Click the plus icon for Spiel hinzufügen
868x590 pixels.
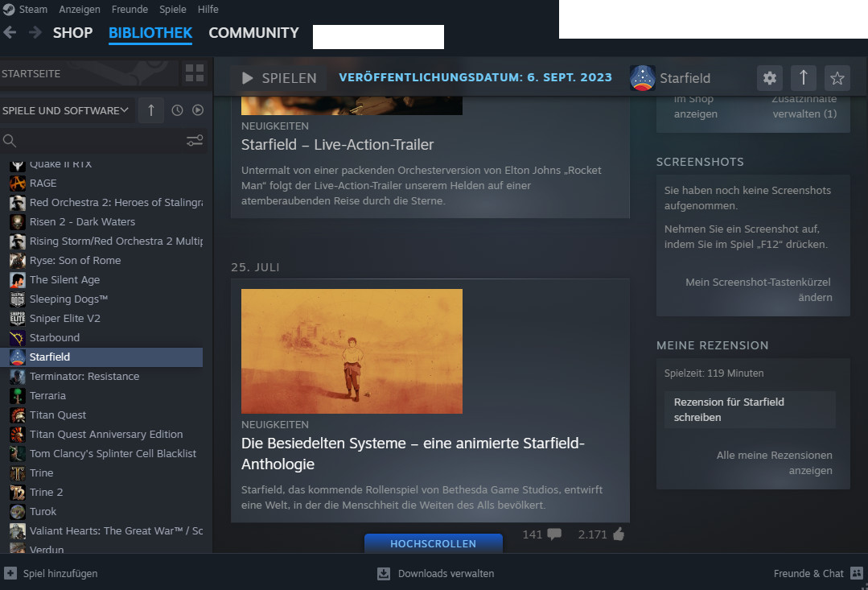(x=10, y=573)
